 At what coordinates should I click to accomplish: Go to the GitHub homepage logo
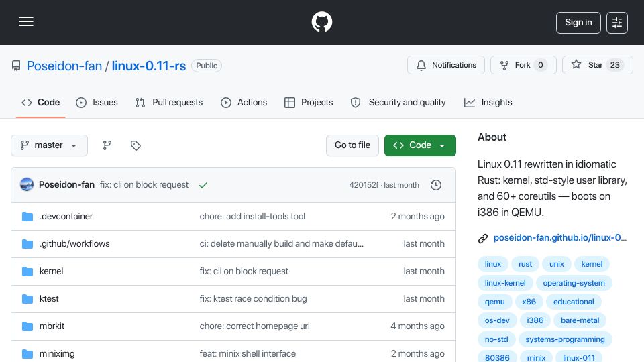pos(321,21)
